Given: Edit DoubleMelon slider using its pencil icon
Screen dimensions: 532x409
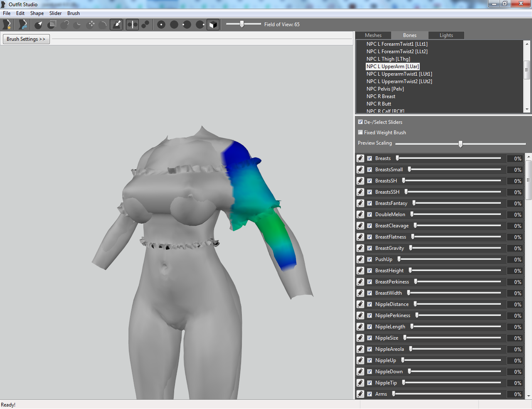Looking at the screenshot, I should [360, 214].
